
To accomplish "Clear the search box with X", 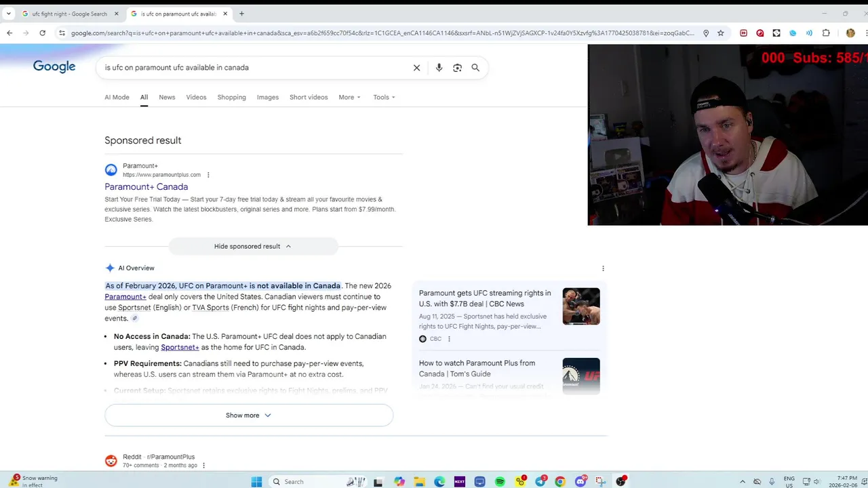I will [x=417, y=68].
